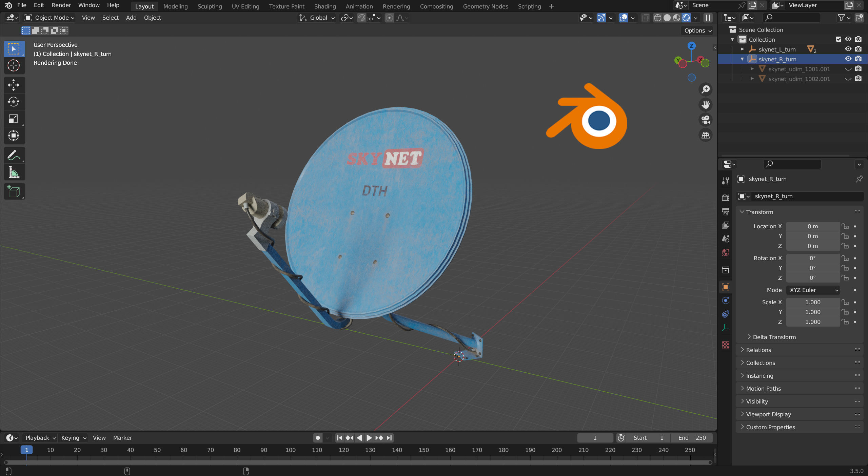
Task: Open the XYZ Euler rotation mode dropdown
Action: coord(812,290)
